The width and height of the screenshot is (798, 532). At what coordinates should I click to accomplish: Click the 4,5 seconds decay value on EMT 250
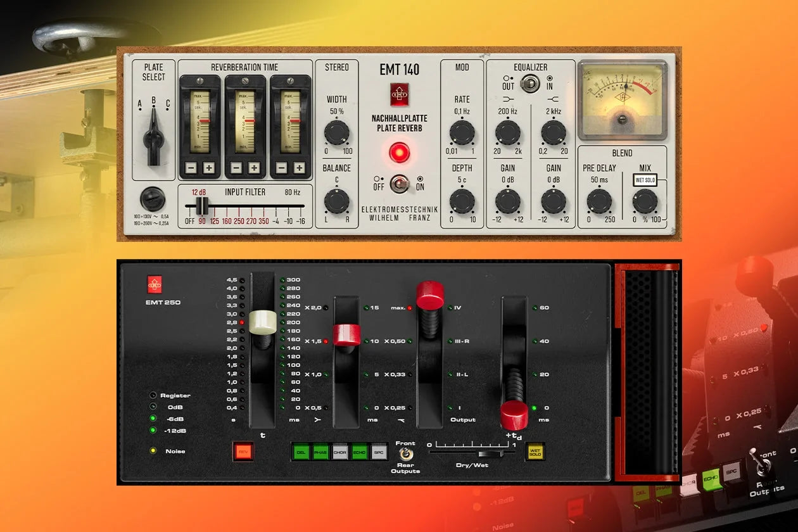pos(232,280)
